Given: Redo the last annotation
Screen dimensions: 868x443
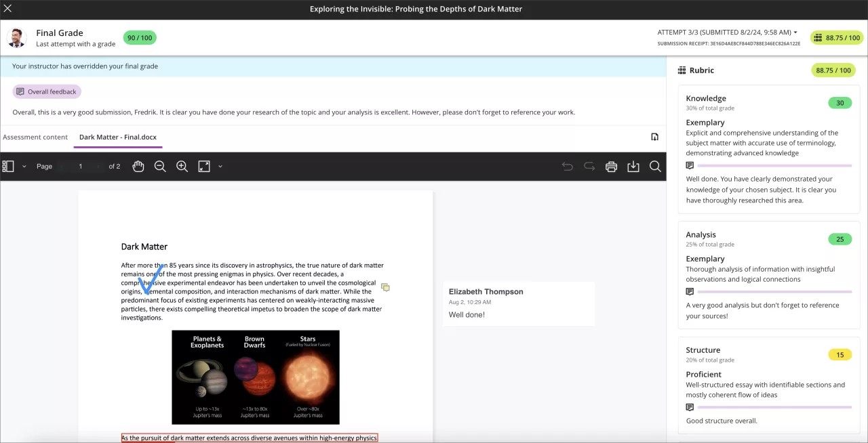Looking at the screenshot, I should (589, 166).
